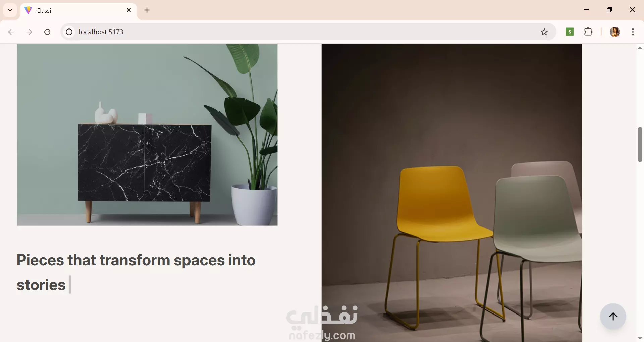Go back using the back arrow
This screenshot has height=342, width=644.
11,32
